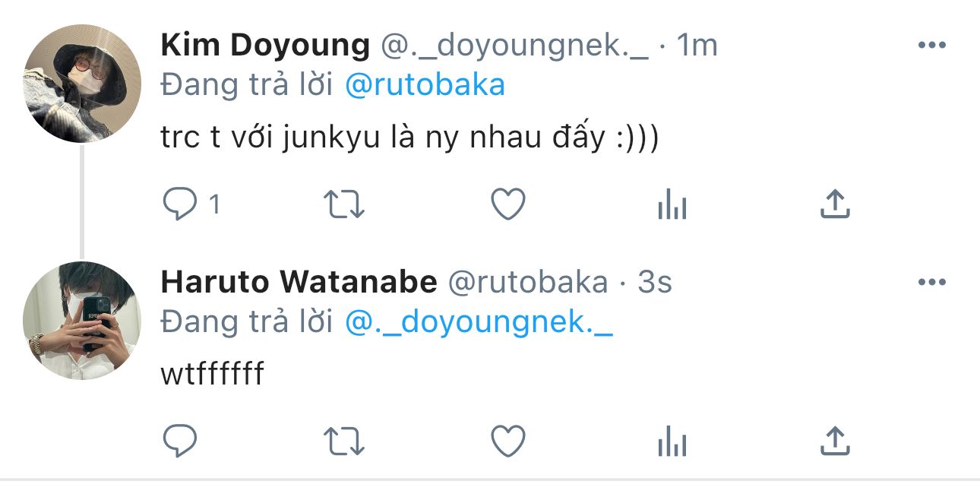Click the @._doyoungnek._ mention link in Haruto's reply line
This screenshot has width=980, height=497.
pyautogui.click(x=479, y=322)
